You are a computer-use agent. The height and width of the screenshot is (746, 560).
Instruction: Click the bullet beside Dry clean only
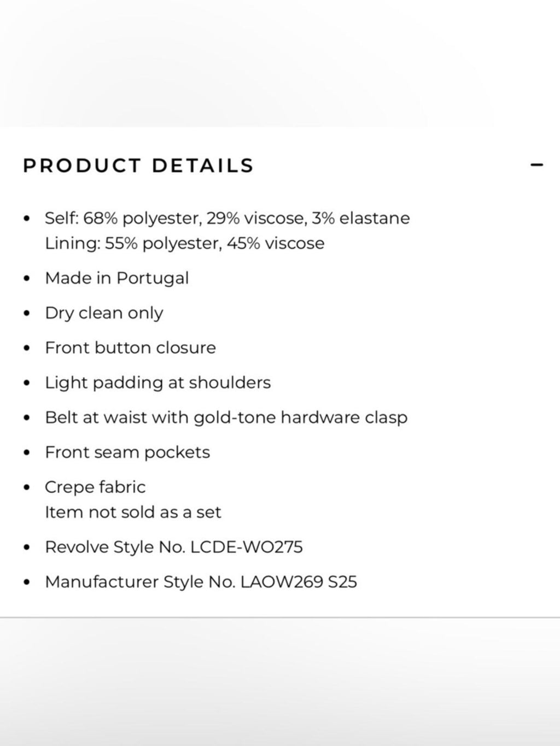click(x=27, y=313)
